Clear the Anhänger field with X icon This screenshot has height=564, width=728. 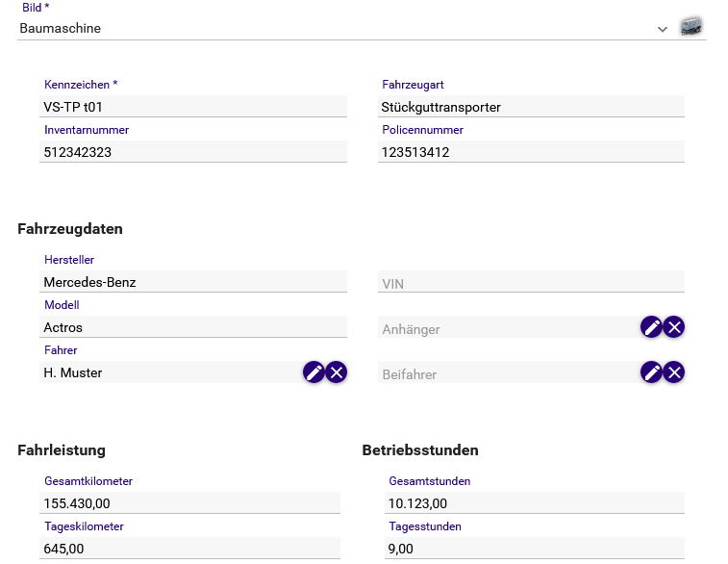674,327
